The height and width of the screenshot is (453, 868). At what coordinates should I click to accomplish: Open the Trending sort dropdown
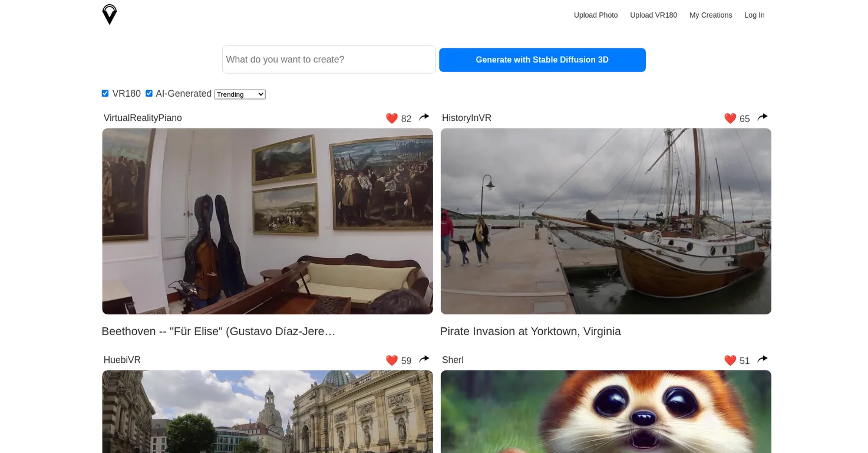pos(240,94)
